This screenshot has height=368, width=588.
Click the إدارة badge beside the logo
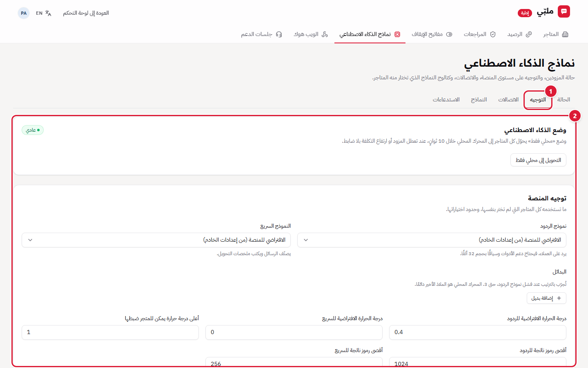pyautogui.click(x=525, y=13)
